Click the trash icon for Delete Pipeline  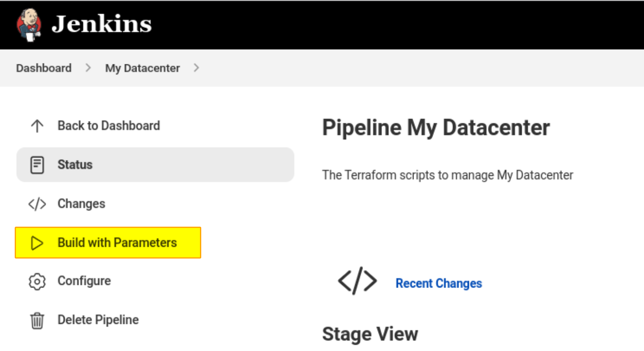[37, 319]
